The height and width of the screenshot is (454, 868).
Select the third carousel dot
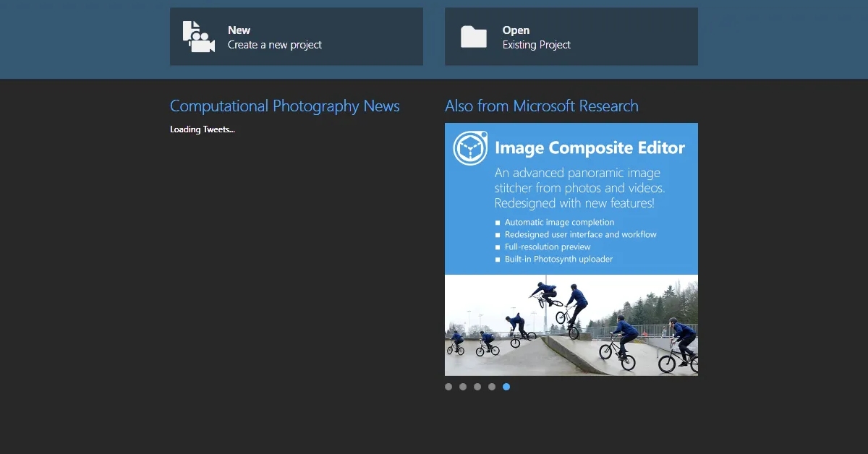(477, 387)
